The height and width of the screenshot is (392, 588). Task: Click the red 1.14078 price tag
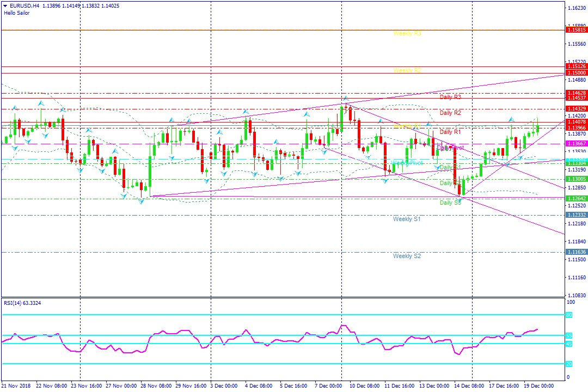[577, 122]
